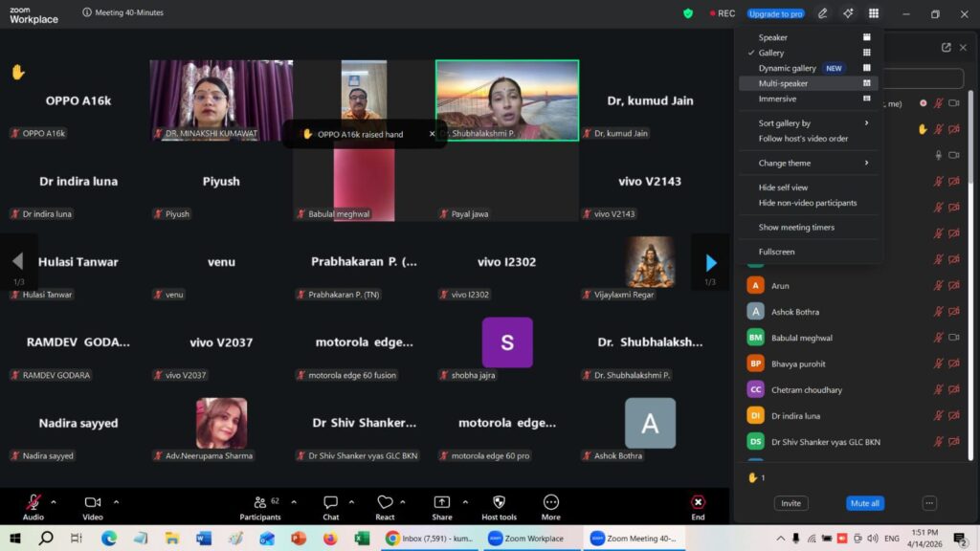This screenshot has width=980, height=551.
Task: Click the Invite button
Action: point(791,503)
